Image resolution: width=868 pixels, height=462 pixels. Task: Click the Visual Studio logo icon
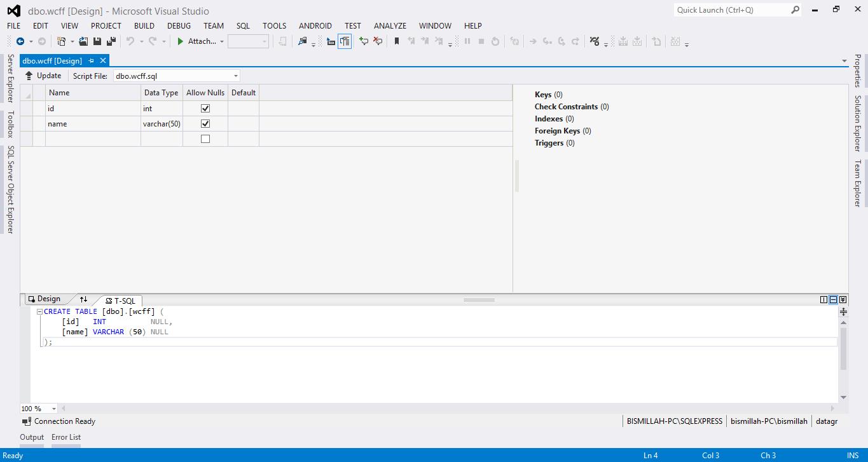[13, 11]
